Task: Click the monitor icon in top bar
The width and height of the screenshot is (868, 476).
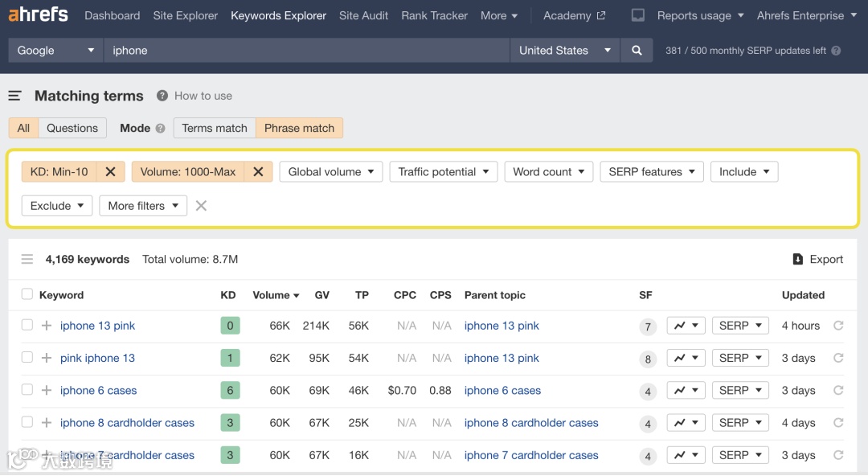Action: (638, 15)
